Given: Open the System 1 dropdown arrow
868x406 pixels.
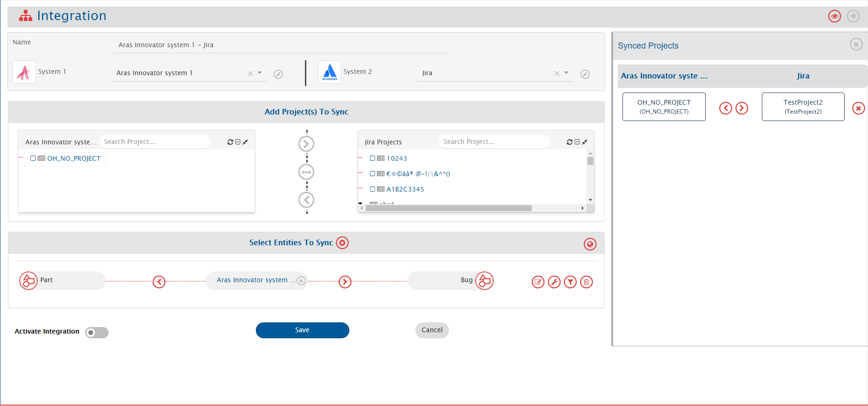Looking at the screenshot, I should [260, 73].
